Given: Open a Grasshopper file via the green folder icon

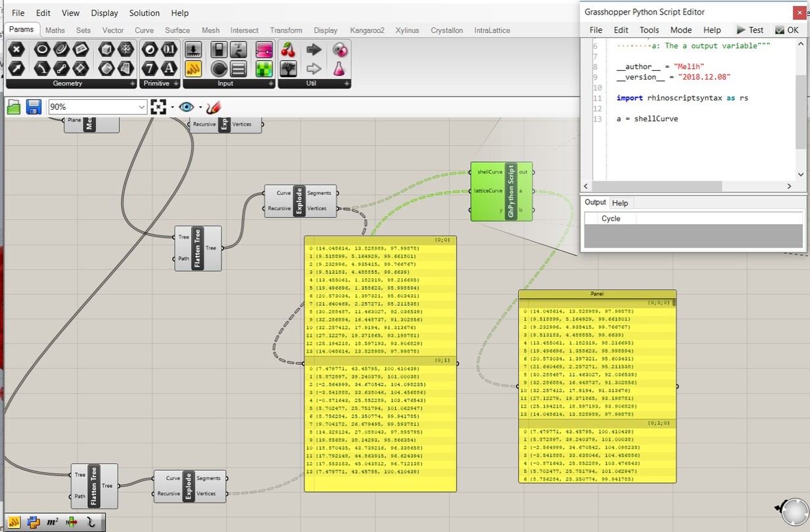Looking at the screenshot, I should click(14, 106).
